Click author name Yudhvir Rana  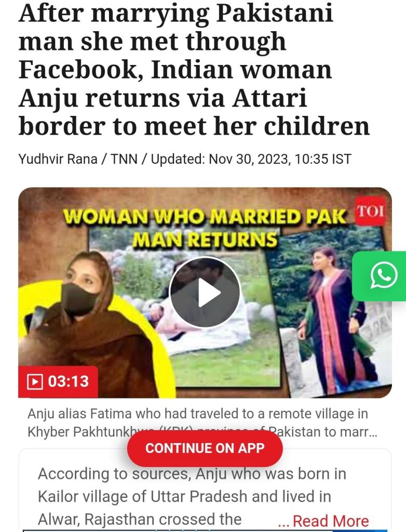(x=58, y=159)
